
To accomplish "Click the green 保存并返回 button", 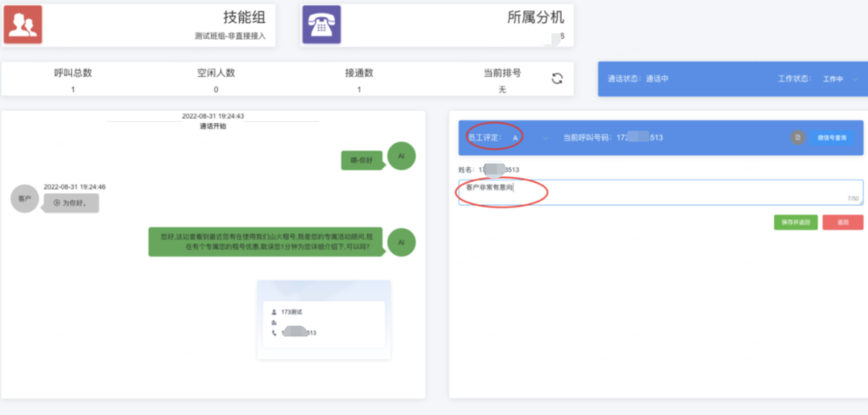I will pos(795,222).
